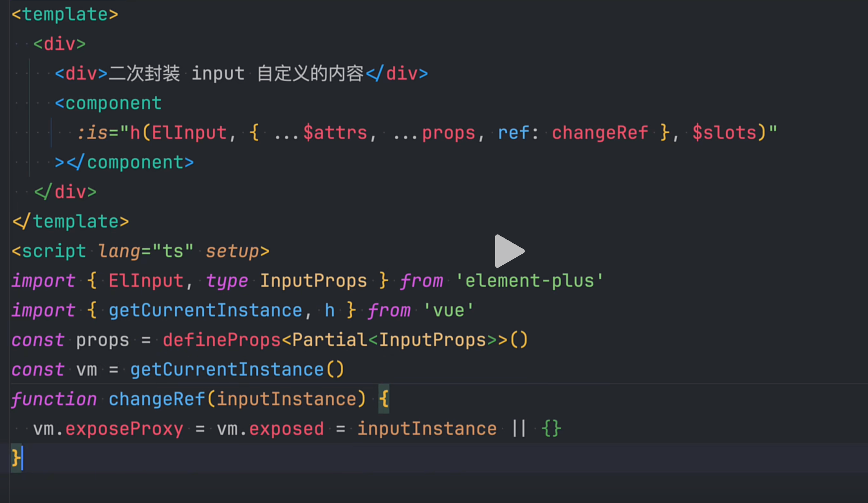
Task: Click the vm variable declaration
Action: 87,370
